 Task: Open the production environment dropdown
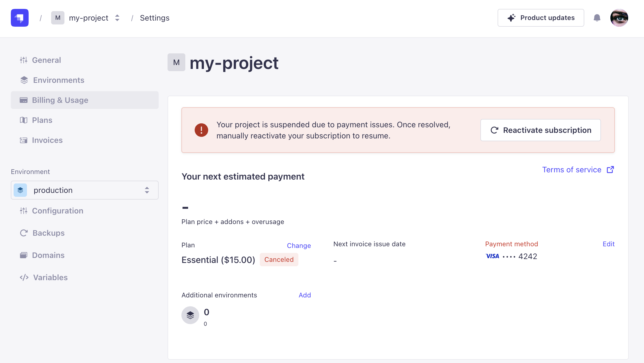click(x=84, y=190)
